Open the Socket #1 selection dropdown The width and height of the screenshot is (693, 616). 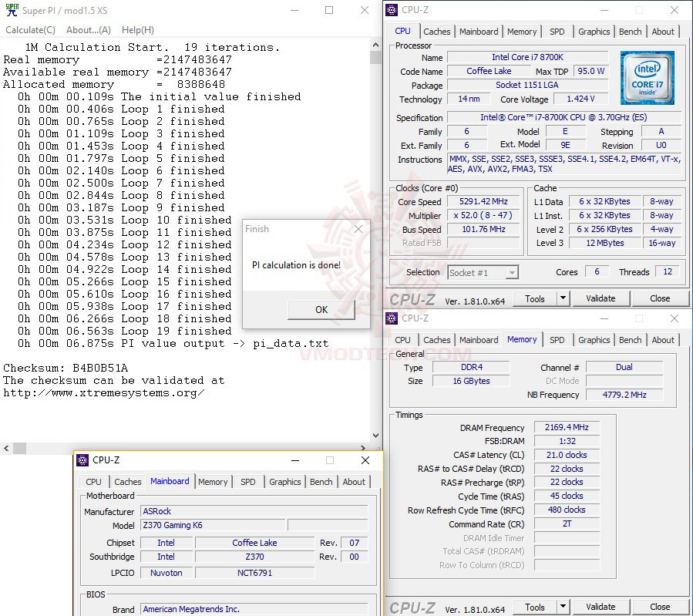(510, 272)
